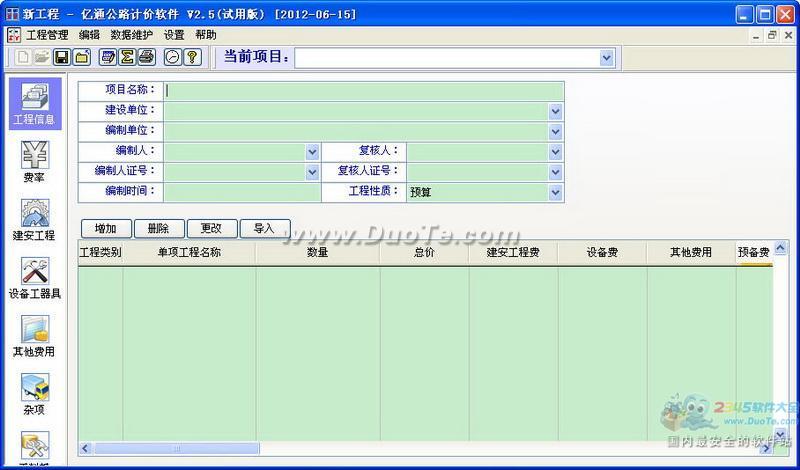Screen dimensions: 800x470
Task: Open the 其他费用 sidebar section
Action: point(35,336)
